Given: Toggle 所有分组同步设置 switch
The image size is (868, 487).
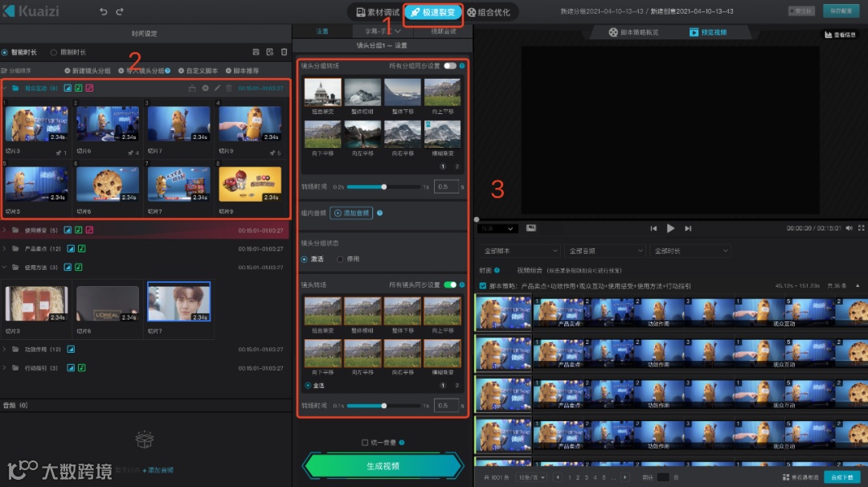Looking at the screenshot, I should coord(450,66).
